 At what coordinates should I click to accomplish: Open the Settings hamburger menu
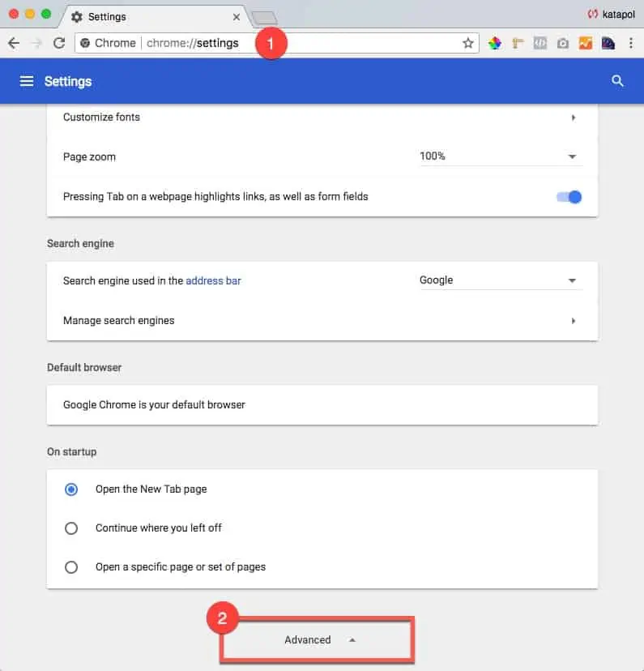pos(27,81)
